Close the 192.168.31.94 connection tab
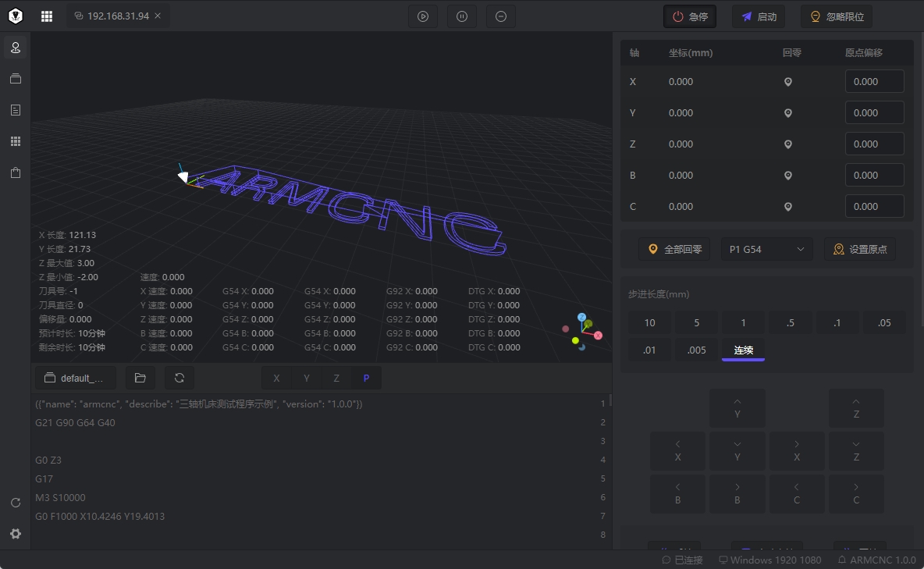This screenshot has width=924, height=569. point(158,16)
